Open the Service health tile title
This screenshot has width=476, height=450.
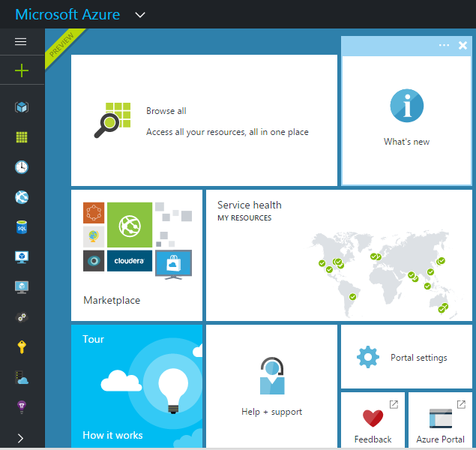click(x=249, y=205)
